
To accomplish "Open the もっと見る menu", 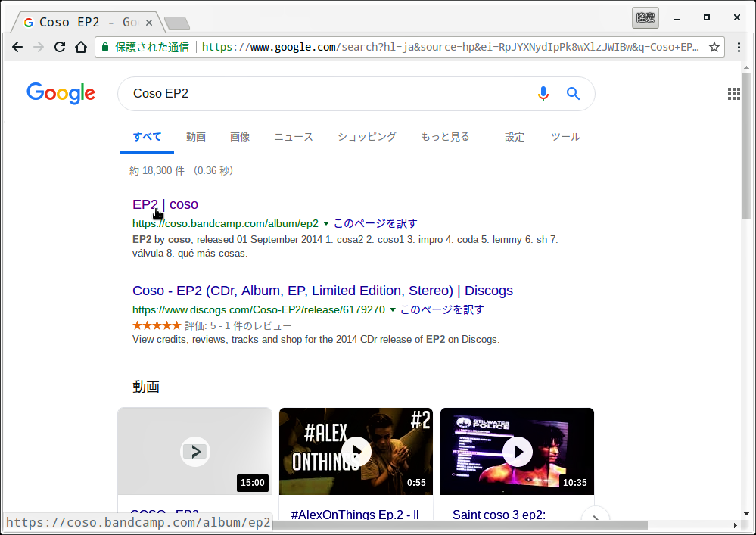I will (x=444, y=137).
